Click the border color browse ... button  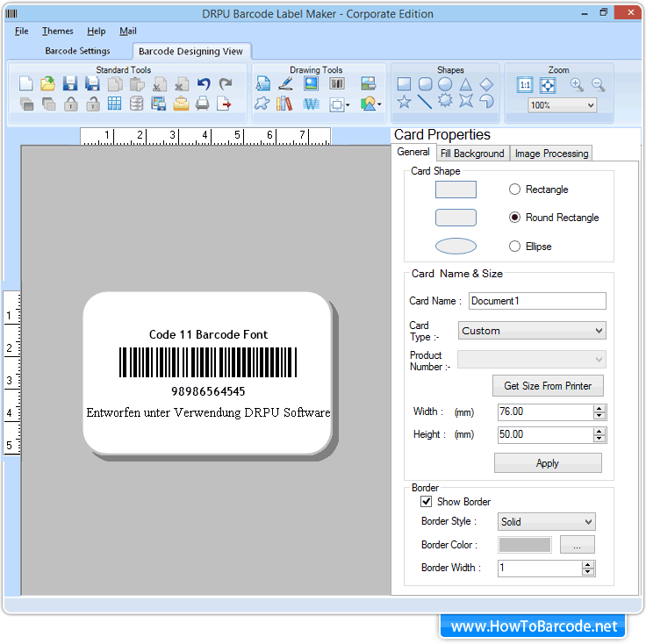(x=577, y=544)
